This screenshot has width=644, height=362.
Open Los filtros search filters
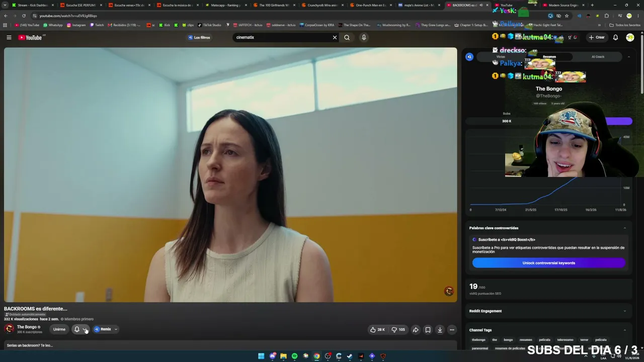(199, 37)
